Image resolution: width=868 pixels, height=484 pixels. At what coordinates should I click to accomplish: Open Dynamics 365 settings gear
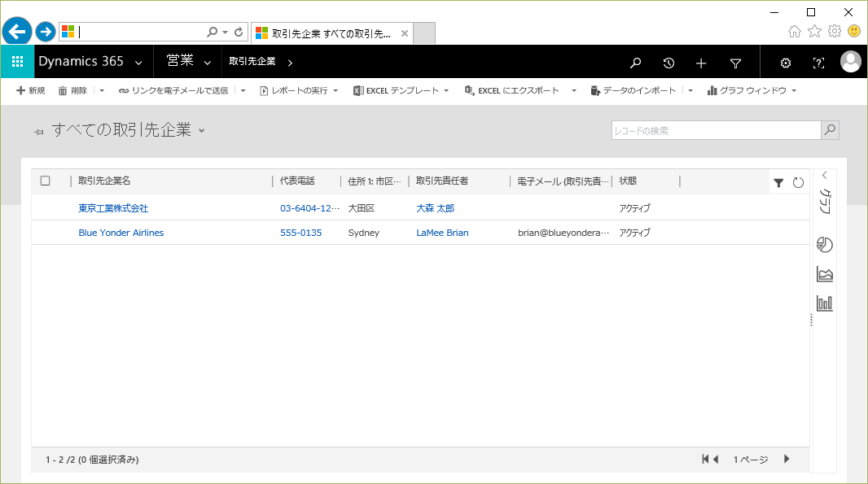786,63
